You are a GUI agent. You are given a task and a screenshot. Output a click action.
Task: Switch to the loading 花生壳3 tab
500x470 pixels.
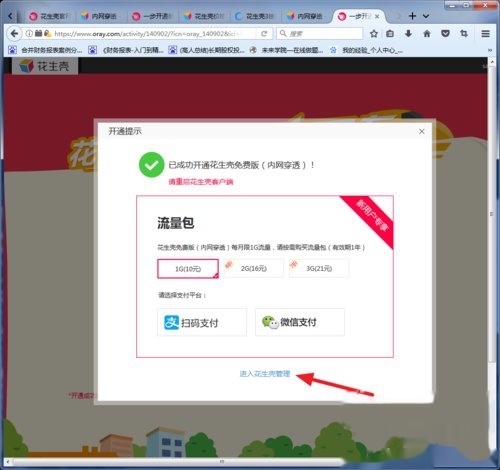click(255, 16)
